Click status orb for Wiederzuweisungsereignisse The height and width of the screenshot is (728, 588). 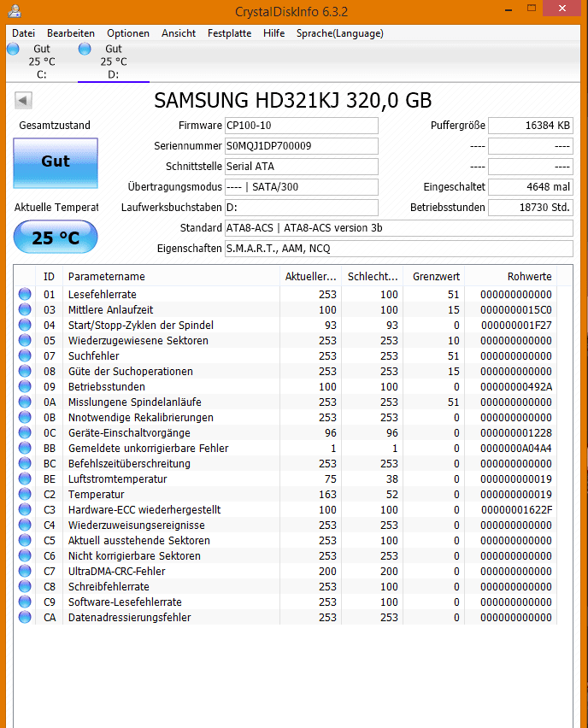tap(25, 525)
